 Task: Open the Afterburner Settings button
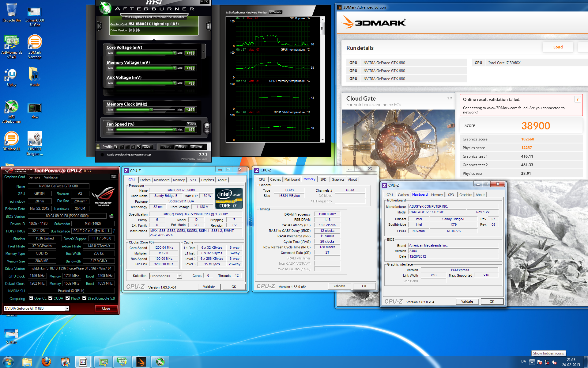pyautogui.click(x=197, y=147)
